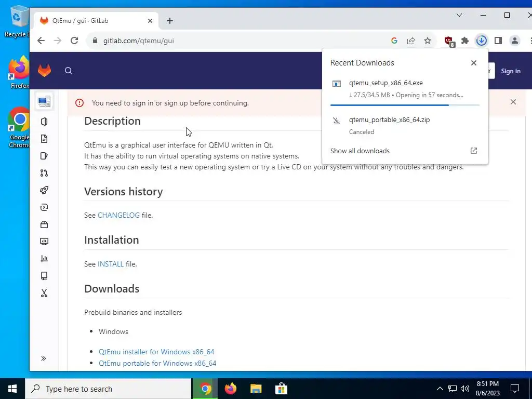This screenshot has width=532, height=399.
Task: Open Analytics chart icon in sidebar
Action: [44, 259]
